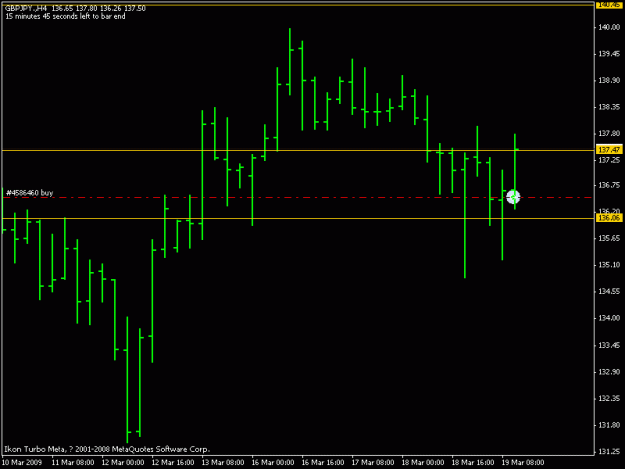Click the 133.45 price scale label
625x469 pixels.
coord(609,345)
